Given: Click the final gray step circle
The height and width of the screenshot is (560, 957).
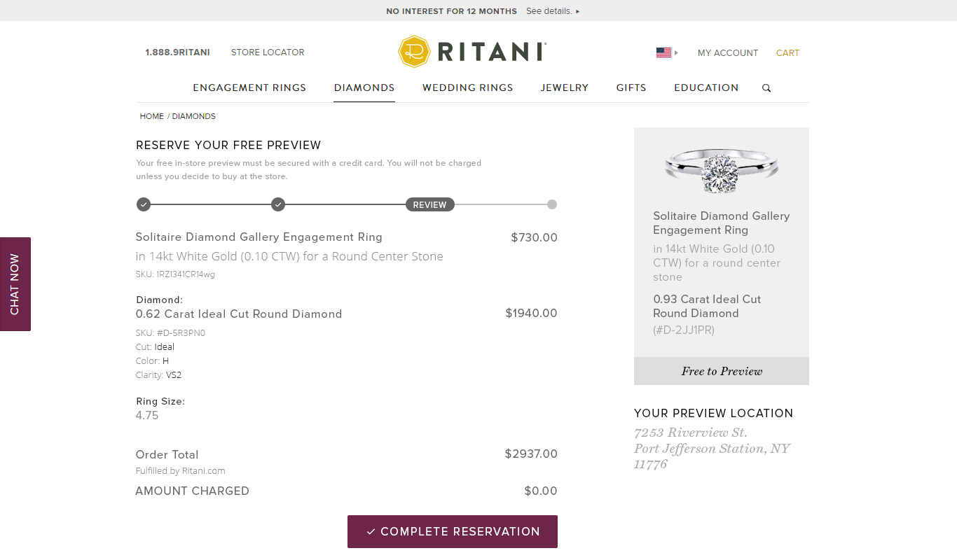Looking at the screenshot, I should pyautogui.click(x=551, y=204).
